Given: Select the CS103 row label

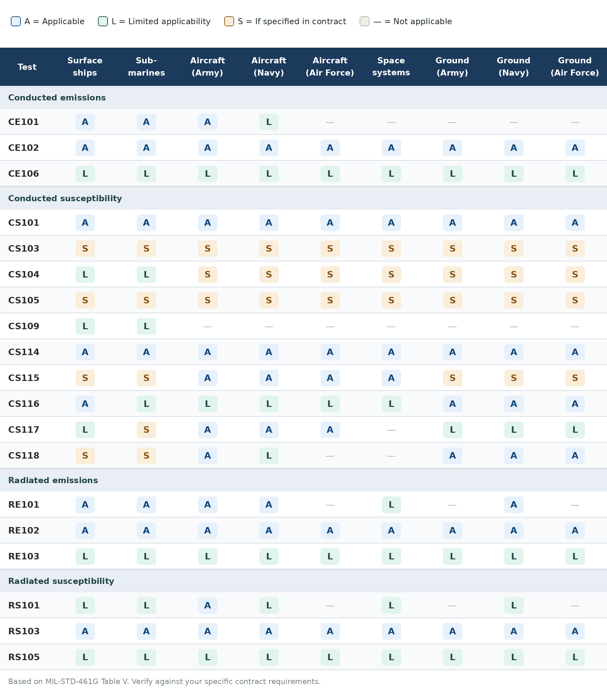Looking at the screenshot, I should pyautogui.click(x=24, y=249).
